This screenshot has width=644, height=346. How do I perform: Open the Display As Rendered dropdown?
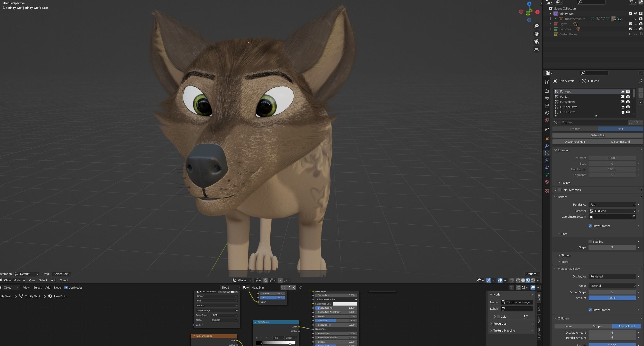point(612,276)
